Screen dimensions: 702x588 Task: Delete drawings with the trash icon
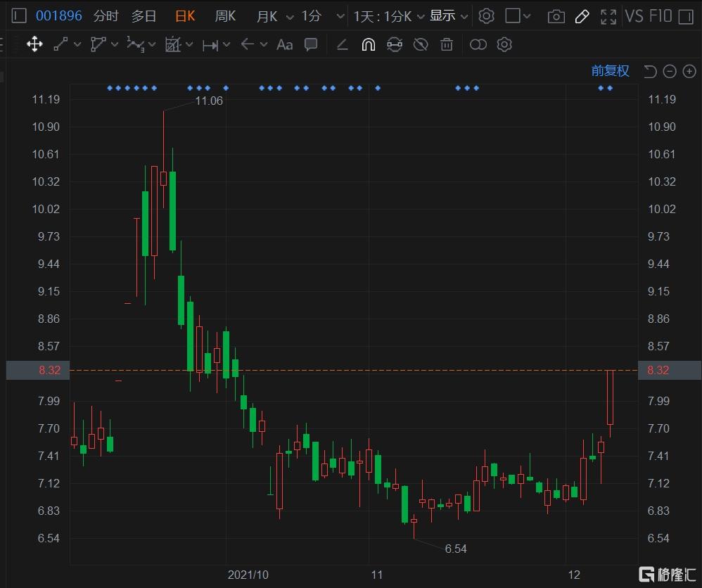[x=447, y=44]
